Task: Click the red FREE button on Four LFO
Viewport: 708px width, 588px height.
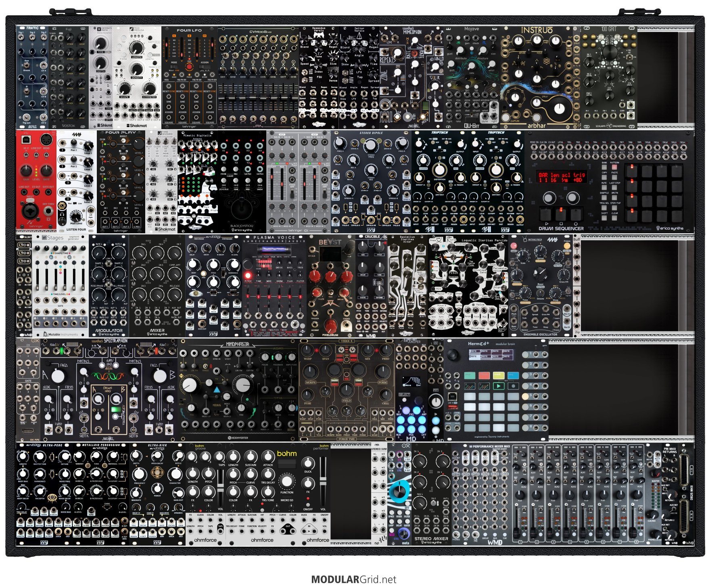Action: [189, 67]
